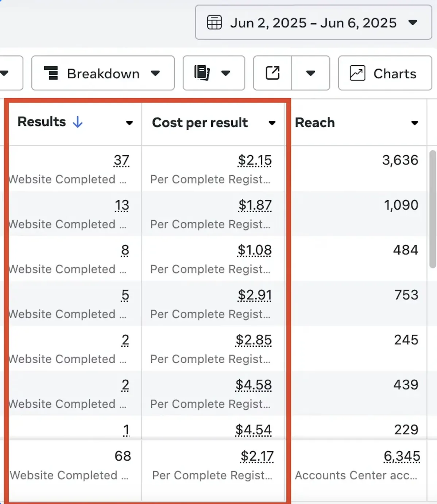
Task: Click the $2.15 cost per result value
Action: tap(255, 160)
